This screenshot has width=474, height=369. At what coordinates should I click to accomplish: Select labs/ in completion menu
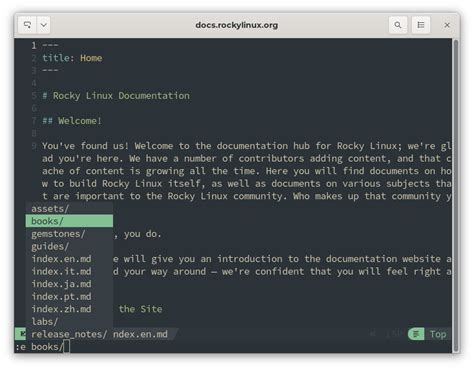pyautogui.click(x=69, y=322)
